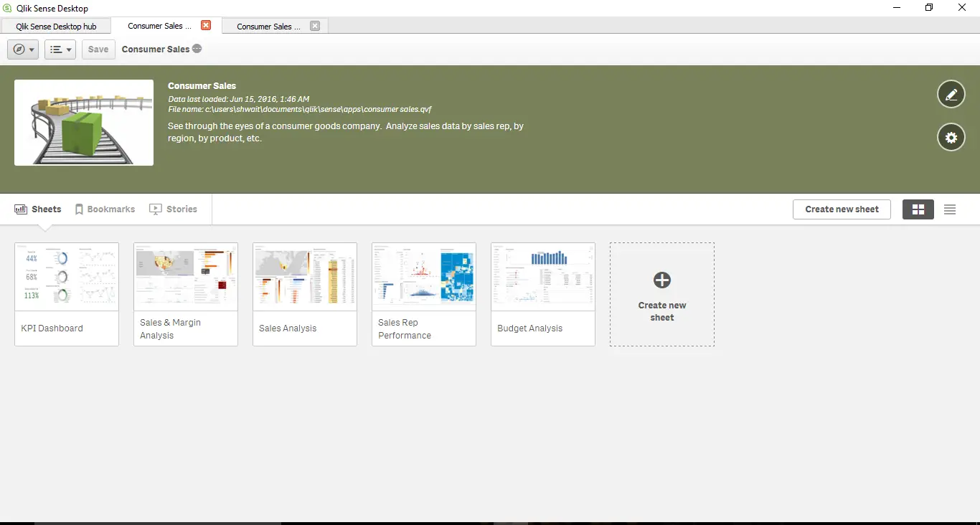Switch to Qlik Sense Desktop hub tab

click(x=56, y=27)
